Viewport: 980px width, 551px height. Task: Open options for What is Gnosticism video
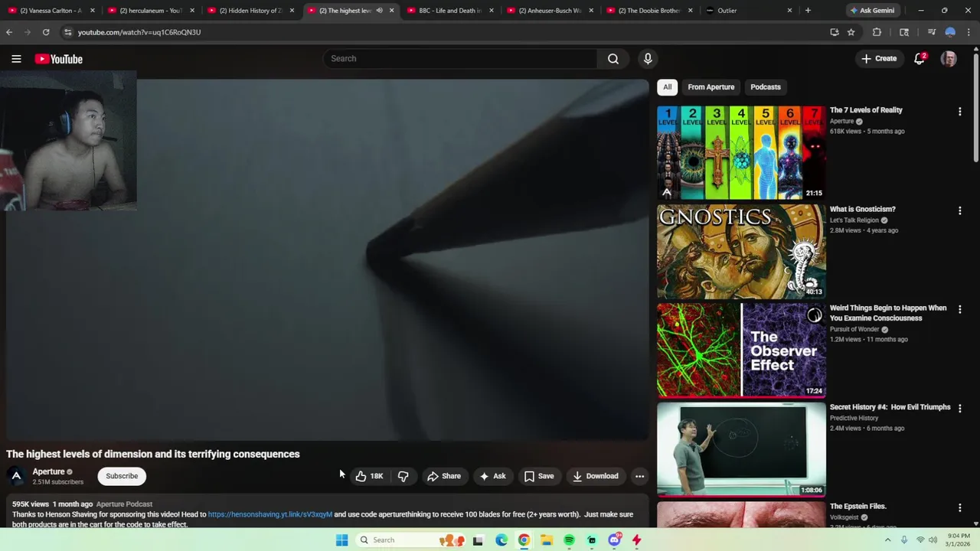coord(959,210)
